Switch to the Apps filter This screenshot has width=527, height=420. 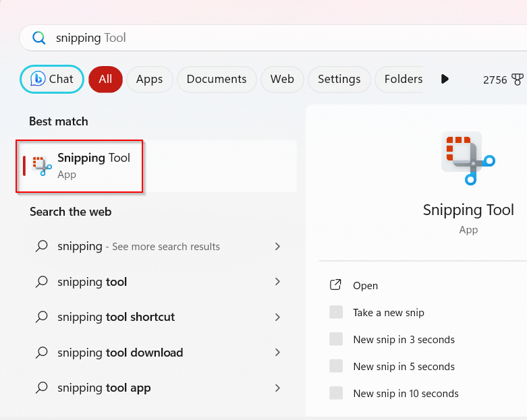(x=150, y=80)
